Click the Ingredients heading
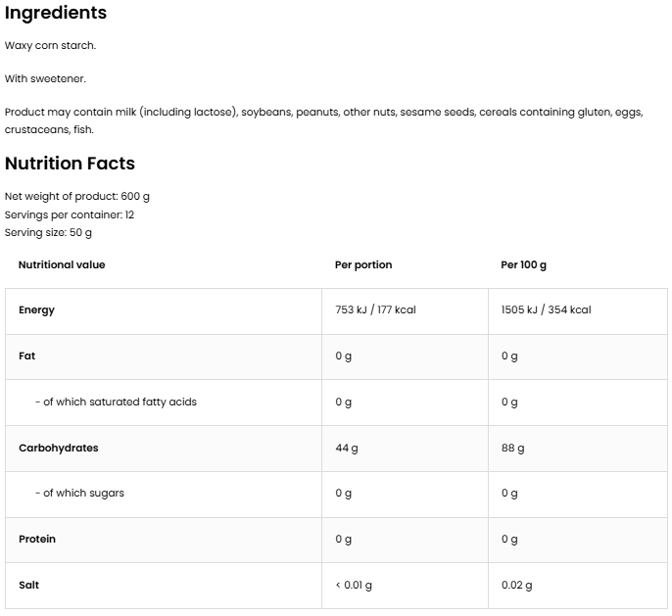 pos(56,13)
